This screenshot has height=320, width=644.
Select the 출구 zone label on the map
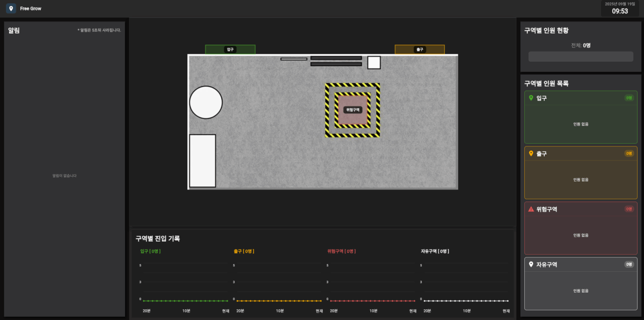click(x=420, y=49)
